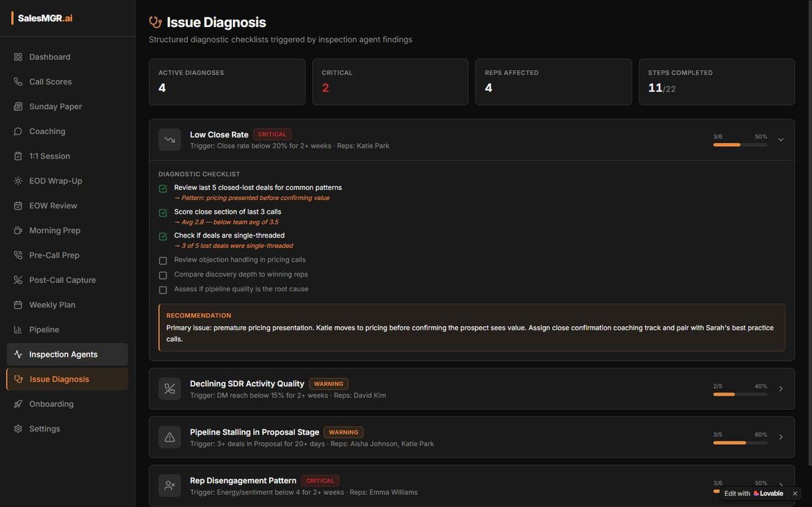812x507 pixels.
Task: Click the Critical count stat card
Action: point(390,82)
